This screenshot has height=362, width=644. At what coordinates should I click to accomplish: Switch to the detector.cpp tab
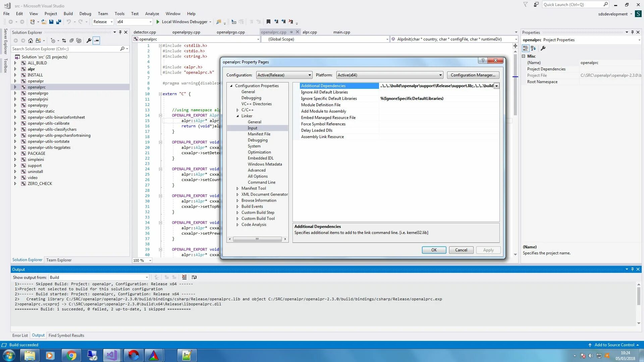coord(145,32)
